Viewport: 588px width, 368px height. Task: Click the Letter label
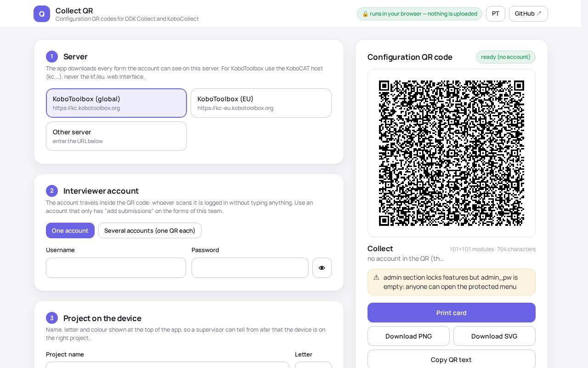304,354
